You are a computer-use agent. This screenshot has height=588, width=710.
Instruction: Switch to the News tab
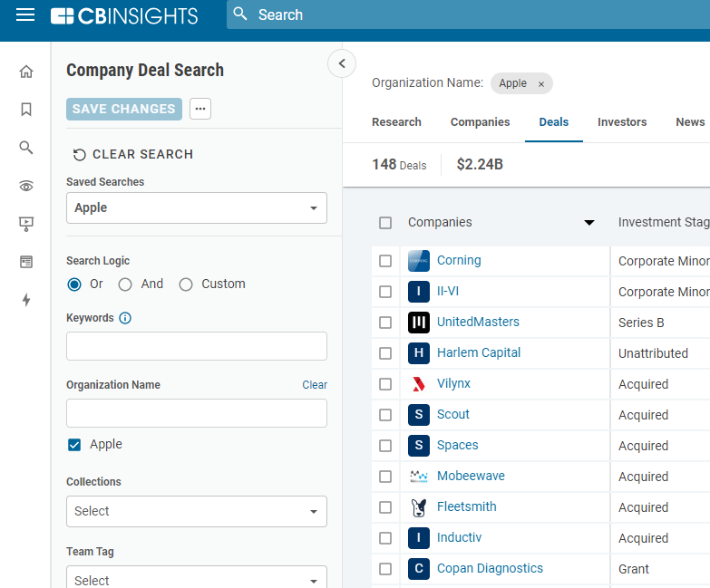pos(690,122)
